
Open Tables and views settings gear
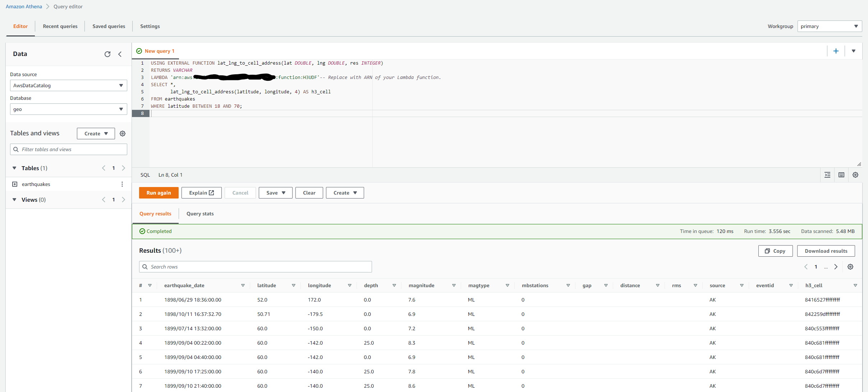tap(123, 134)
